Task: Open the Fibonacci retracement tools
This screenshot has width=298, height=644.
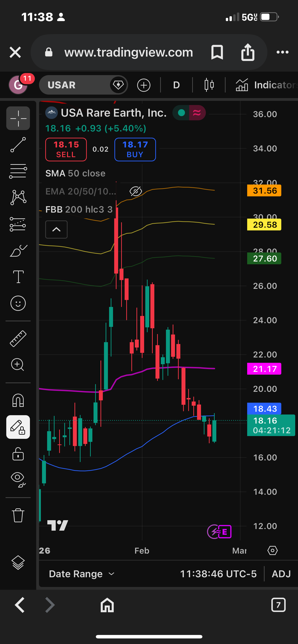Action: click(x=18, y=171)
